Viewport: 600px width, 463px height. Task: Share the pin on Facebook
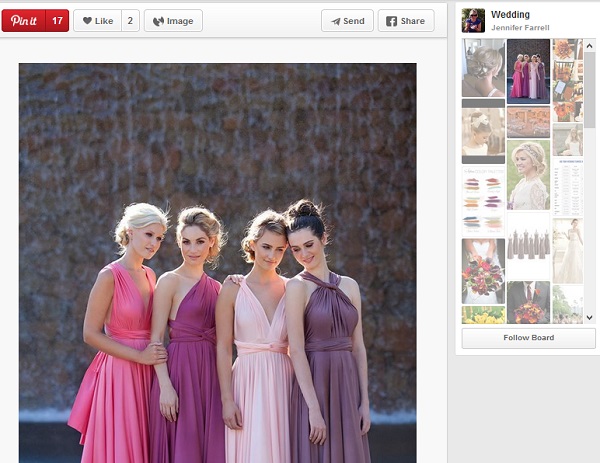(406, 20)
